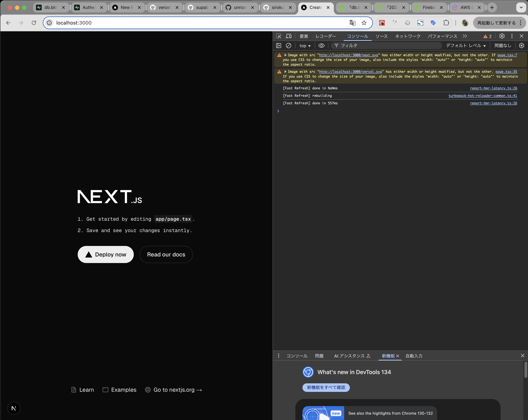Click the Deploy now button
Screen dimensions: 528x420
pyautogui.click(x=106, y=254)
